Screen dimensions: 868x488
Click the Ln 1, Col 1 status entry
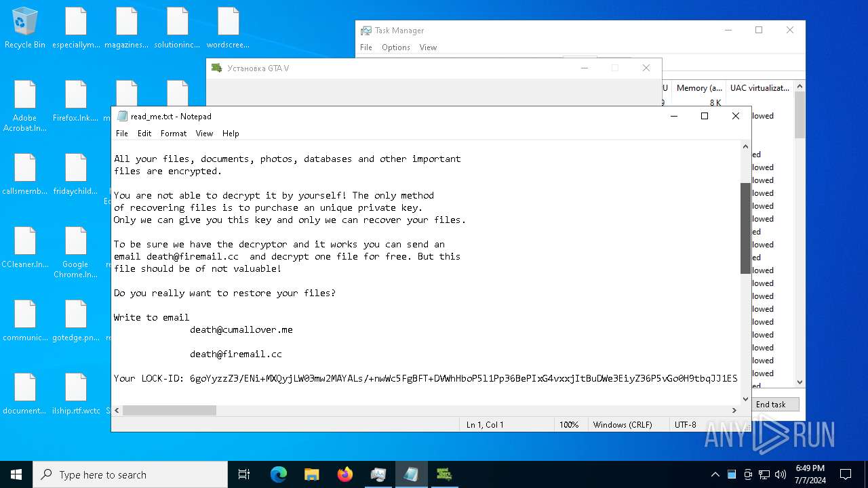point(485,425)
